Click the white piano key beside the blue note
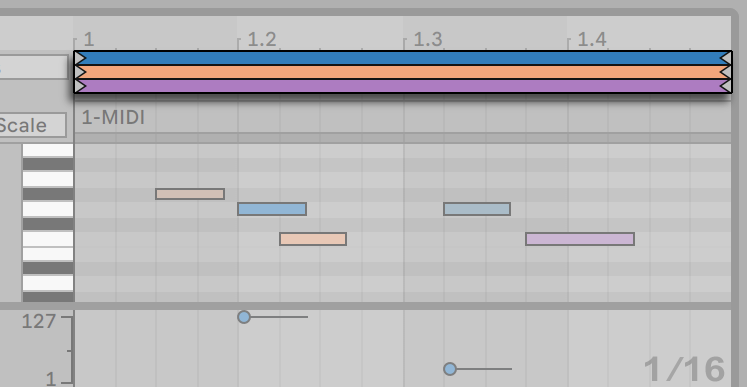Image resolution: width=747 pixels, height=387 pixels. point(48,209)
